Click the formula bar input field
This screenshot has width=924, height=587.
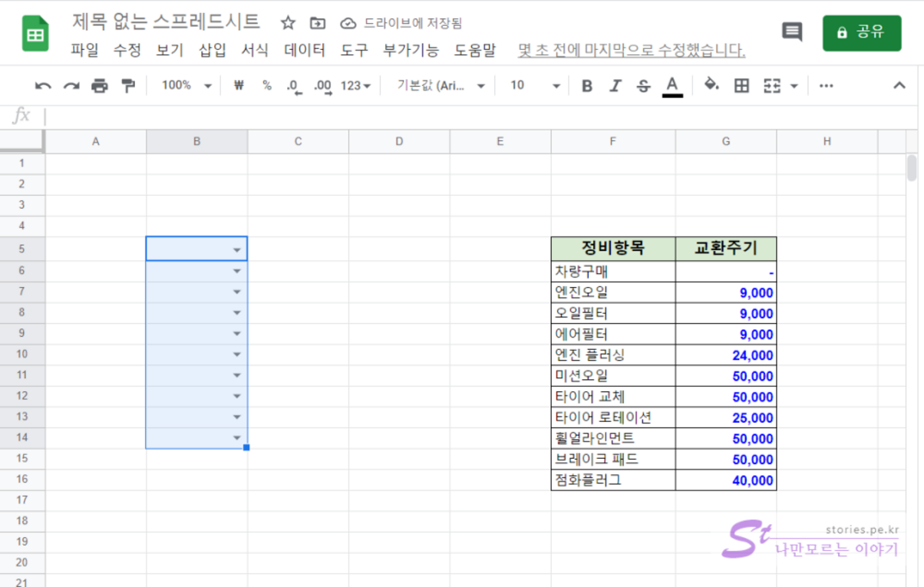(460, 116)
